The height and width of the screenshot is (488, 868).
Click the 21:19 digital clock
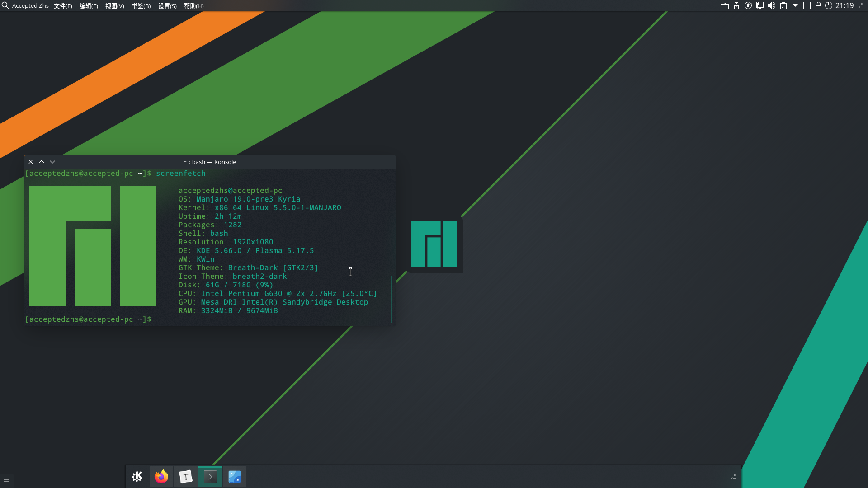pyautogui.click(x=844, y=6)
